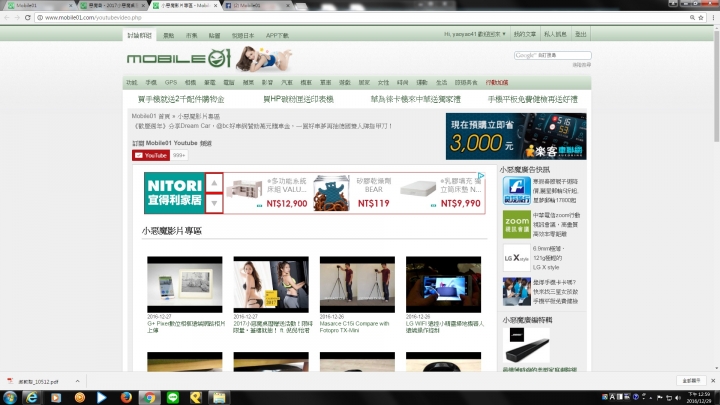The width and height of the screenshot is (720, 405).
Task: Expand the downloaded PDF options chevron
Action: pos(77,381)
